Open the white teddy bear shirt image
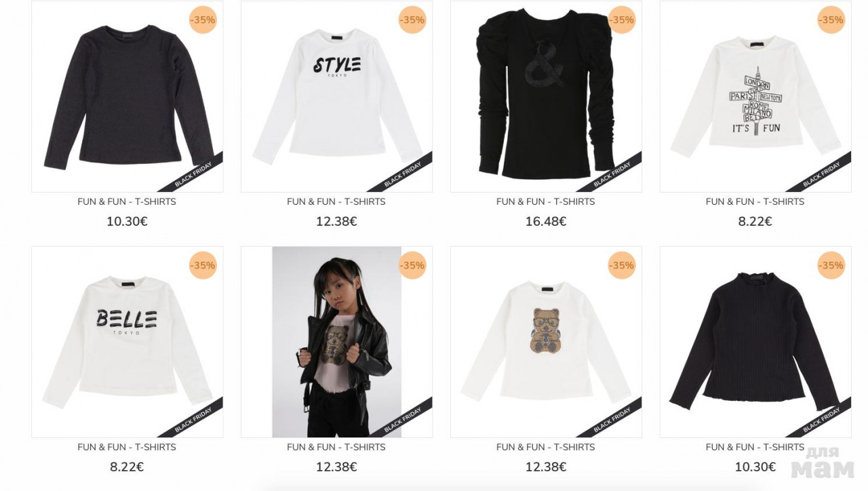 coord(546,342)
